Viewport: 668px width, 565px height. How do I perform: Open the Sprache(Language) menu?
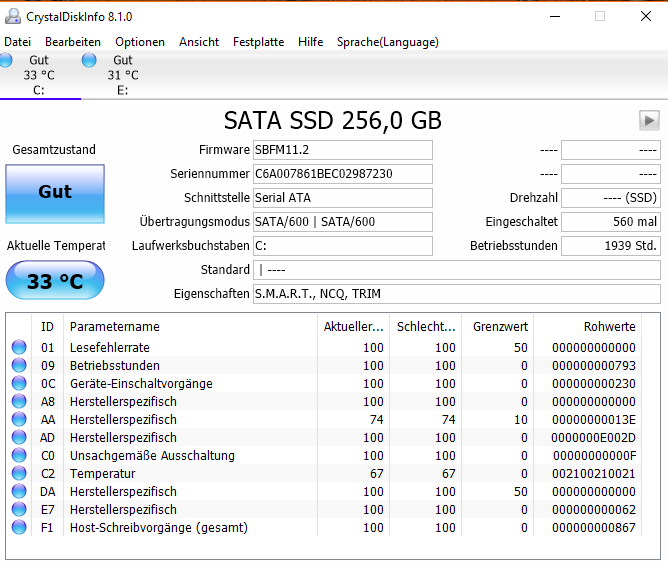pyautogui.click(x=387, y=42)
